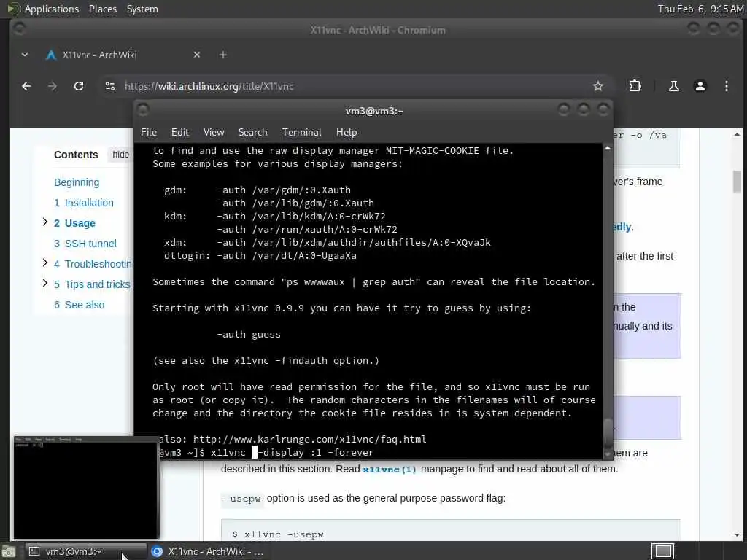Click the forward navigation arrow
747x560 pixels.
pyautogui.click(x=53, y=86)
